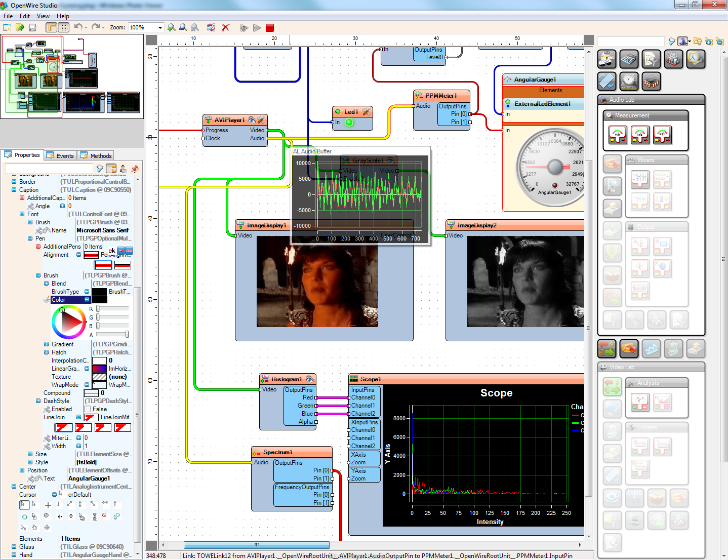The width and height of the screenshot is (728, 560).
Task: Toggle the dotted grid display button
Action: tap(64, 27)
